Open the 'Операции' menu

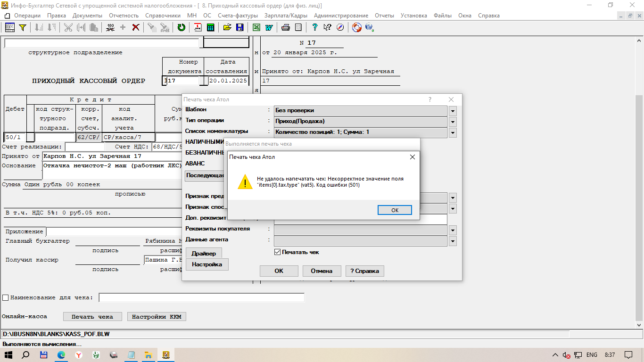click(x=27, y=16)
